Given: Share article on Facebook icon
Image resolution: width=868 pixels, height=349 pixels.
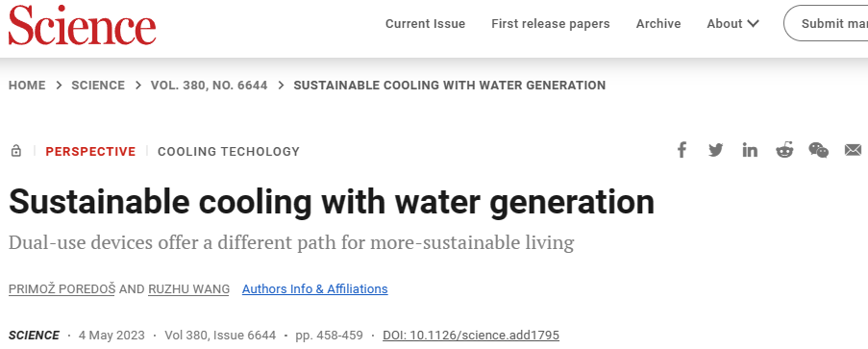Looking at the screenshot, I should 682,150.
